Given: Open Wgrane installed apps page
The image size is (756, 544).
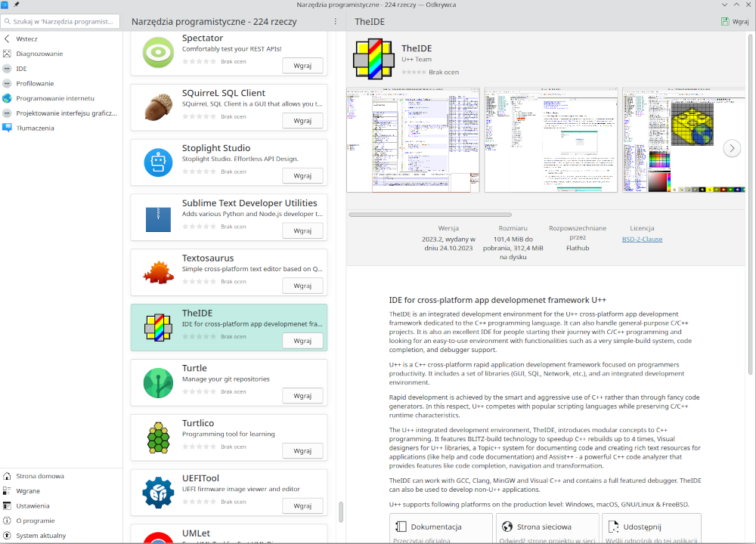Looking at the screenshot, I should pos(28,491).
